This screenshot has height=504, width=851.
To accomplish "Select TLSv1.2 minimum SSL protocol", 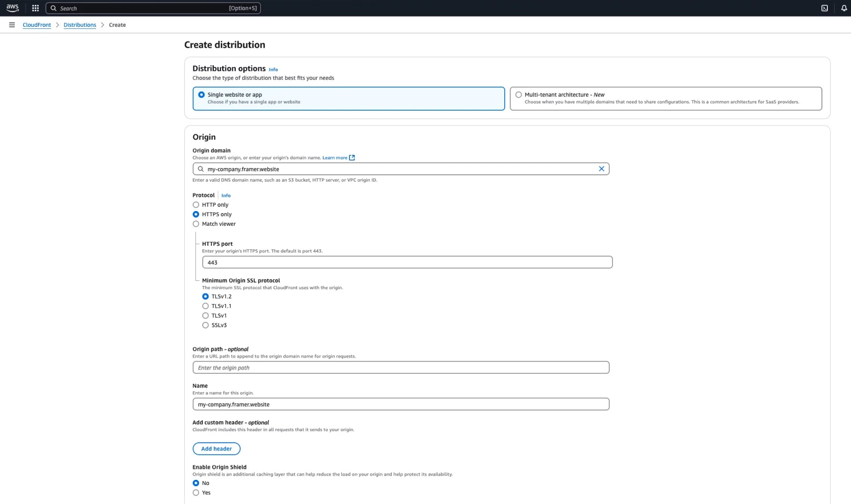I will [205, 296].
